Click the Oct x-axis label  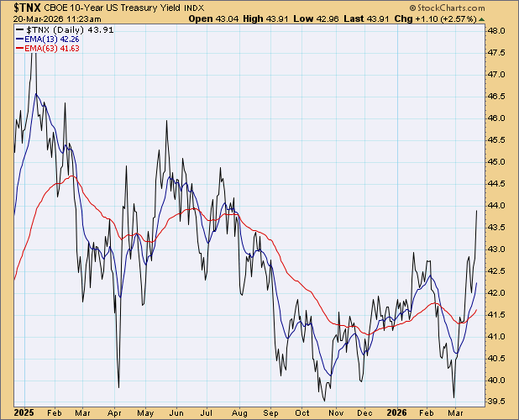coord(301,413)
